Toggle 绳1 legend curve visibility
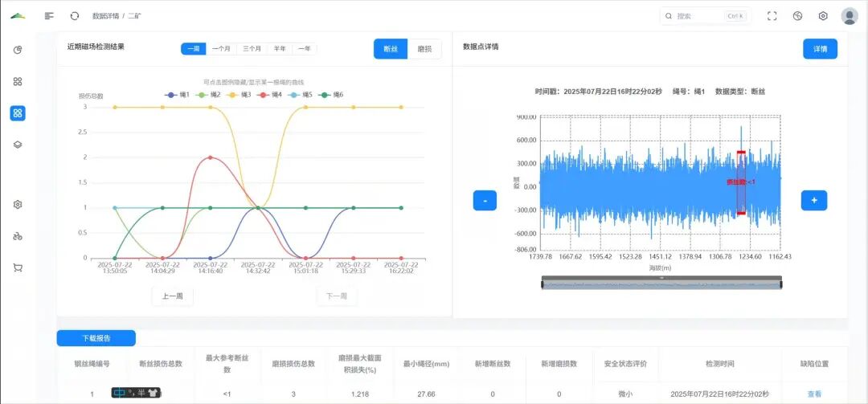 tap(177, 95)
